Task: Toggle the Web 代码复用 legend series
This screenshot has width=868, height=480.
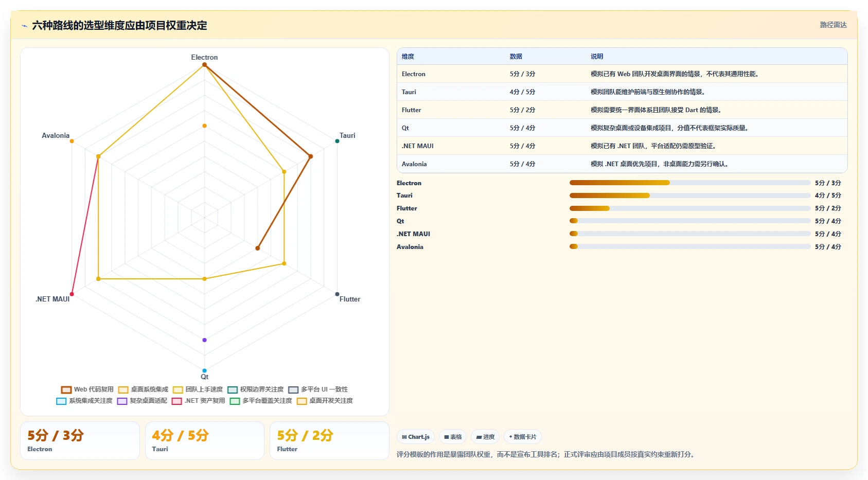Action: point(87,389)
